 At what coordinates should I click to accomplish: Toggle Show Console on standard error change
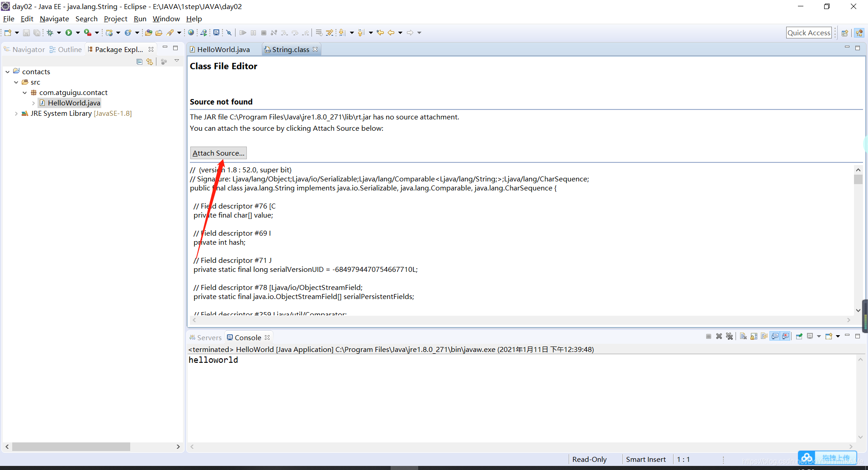785,336
